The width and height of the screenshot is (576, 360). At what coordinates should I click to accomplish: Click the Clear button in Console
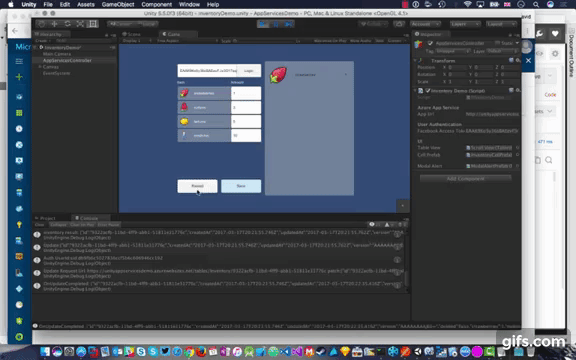pyautogui.click(x=39, y=224)
